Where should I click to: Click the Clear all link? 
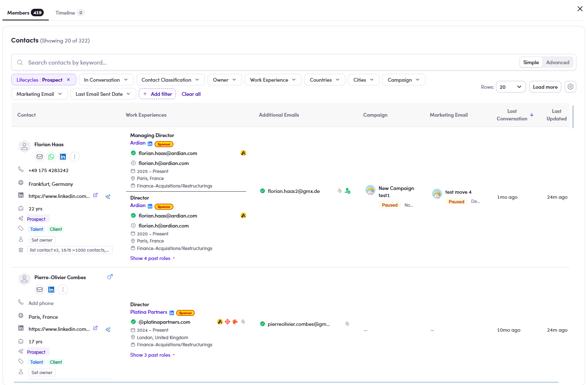[191, 94]
